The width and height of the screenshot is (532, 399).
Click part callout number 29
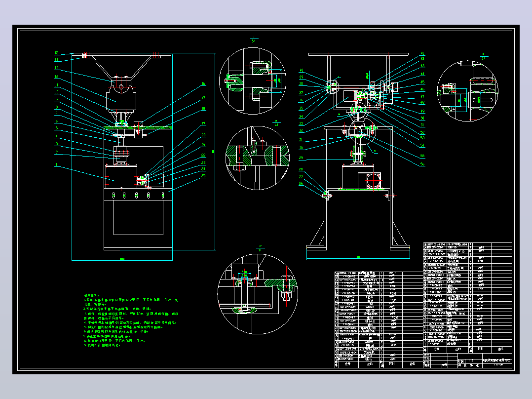click(301, 158)
